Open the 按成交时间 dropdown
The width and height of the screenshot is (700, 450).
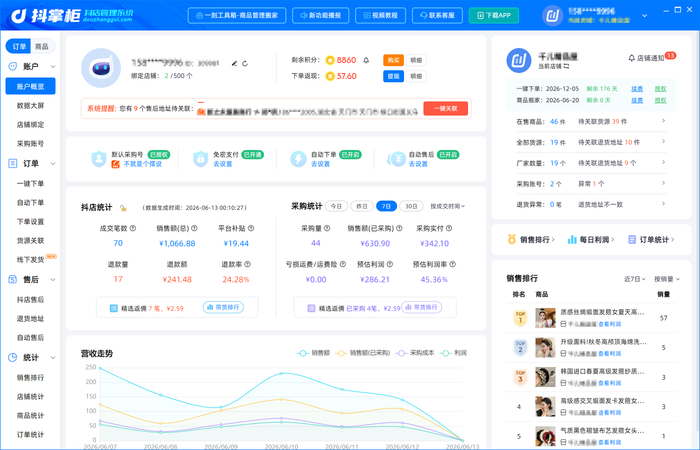pos(447,206)
